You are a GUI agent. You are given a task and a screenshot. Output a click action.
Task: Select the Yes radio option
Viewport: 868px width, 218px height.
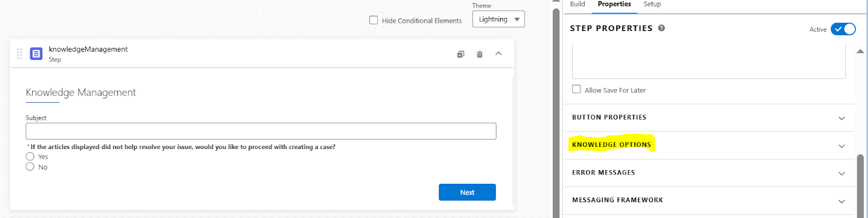(30, 157)
